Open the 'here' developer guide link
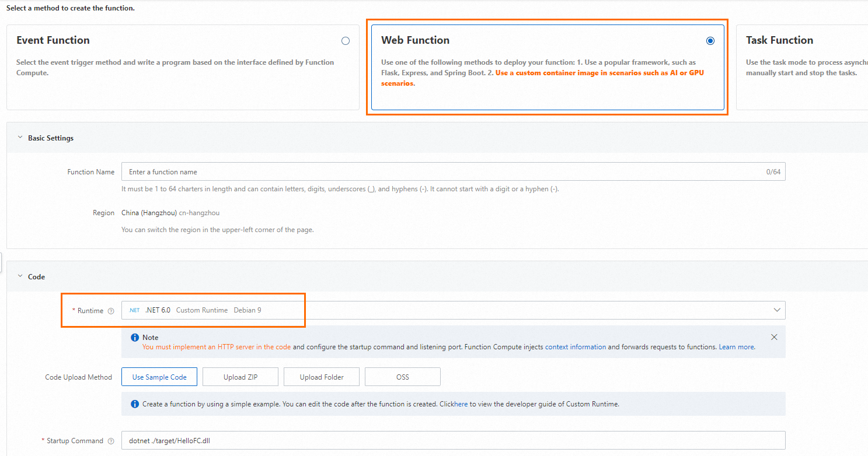 tap(461, 404)
